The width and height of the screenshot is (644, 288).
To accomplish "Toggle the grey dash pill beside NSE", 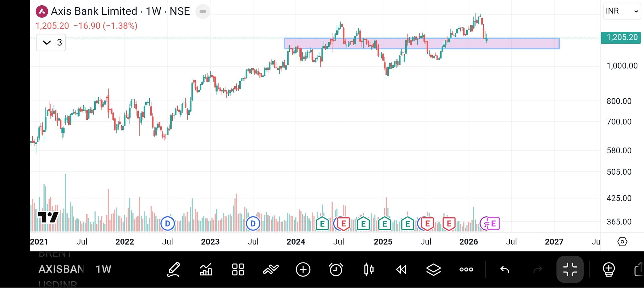I will [203, 12].
